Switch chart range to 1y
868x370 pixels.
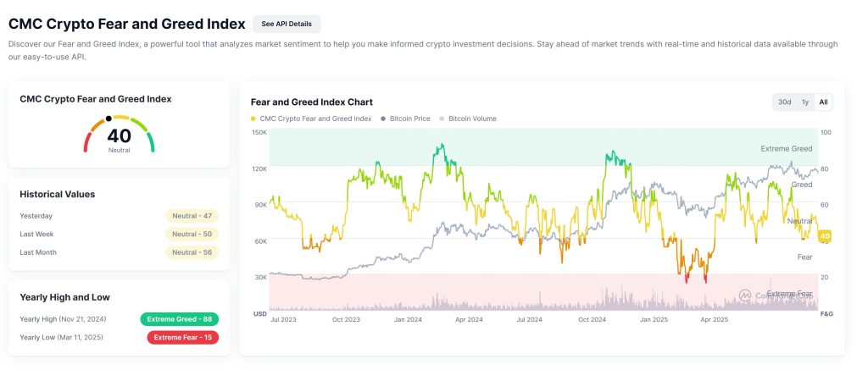coord(805,102)
